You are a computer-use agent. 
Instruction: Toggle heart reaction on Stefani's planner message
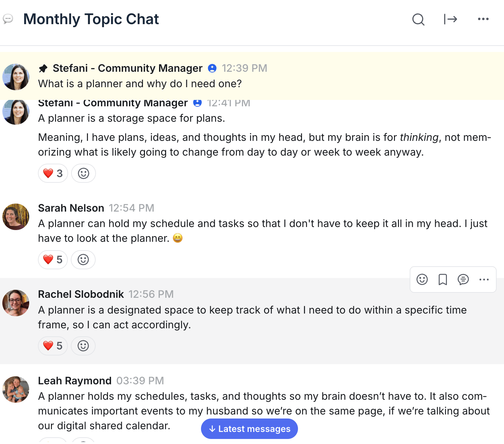click(x=53, y=173)
